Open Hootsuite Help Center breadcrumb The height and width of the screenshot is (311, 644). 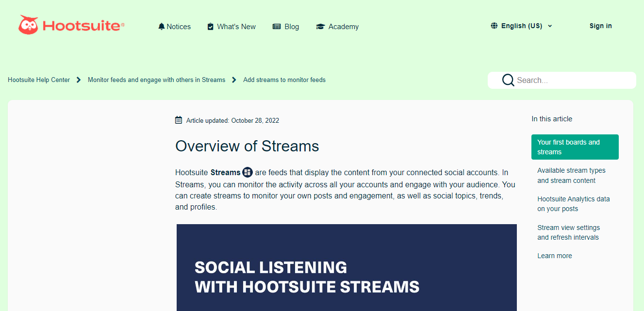pos(39,80)
